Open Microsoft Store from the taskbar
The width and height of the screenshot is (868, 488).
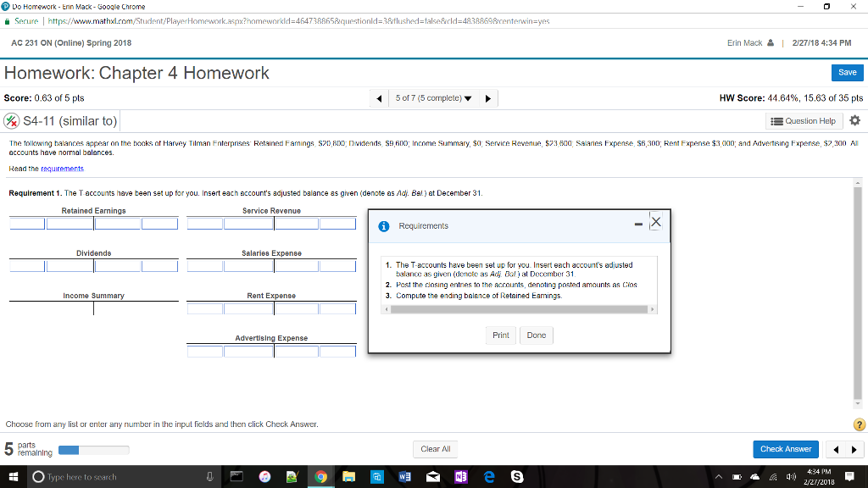coord(377,476)
